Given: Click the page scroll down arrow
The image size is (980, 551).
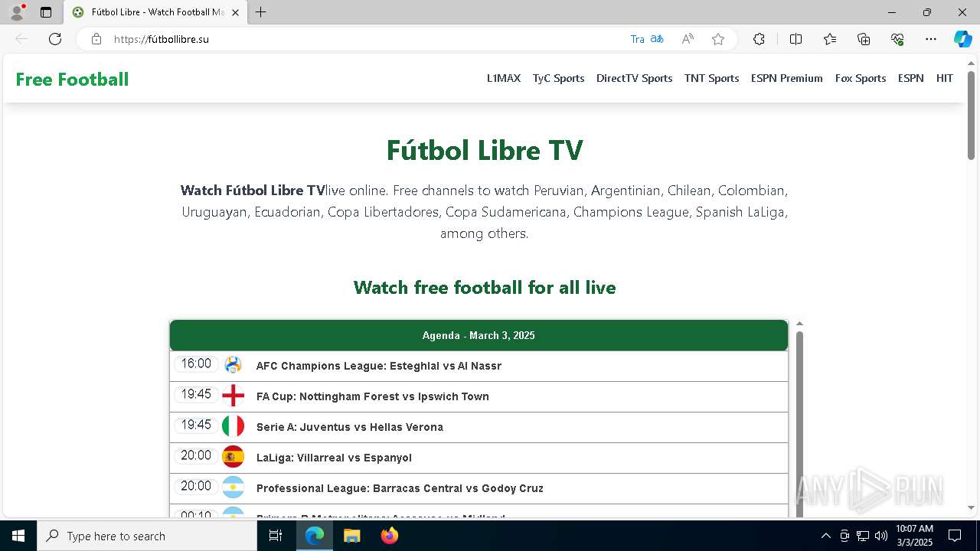Looking at the screenshot, I should tap(971, 507).
